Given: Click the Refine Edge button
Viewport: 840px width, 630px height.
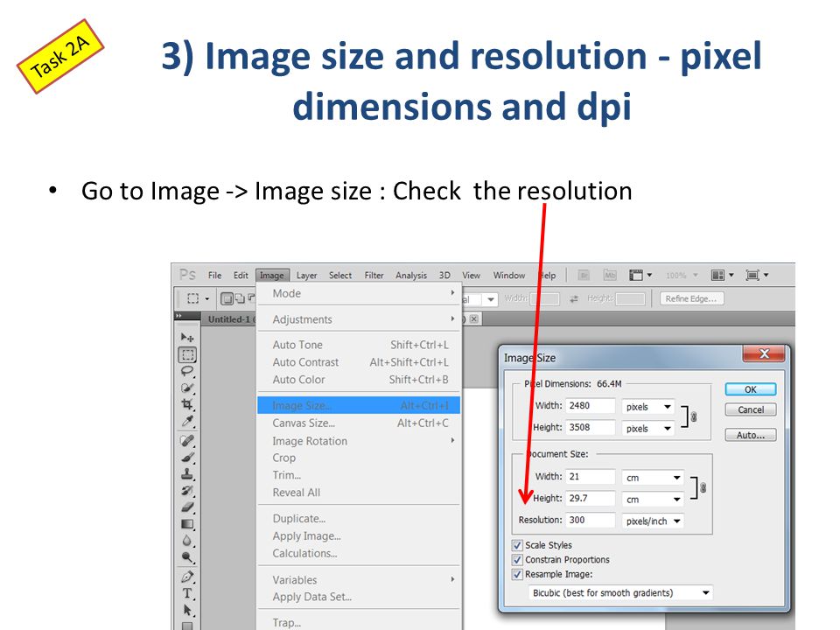Looking at the screenshot, I should click(x=691, y=298).
